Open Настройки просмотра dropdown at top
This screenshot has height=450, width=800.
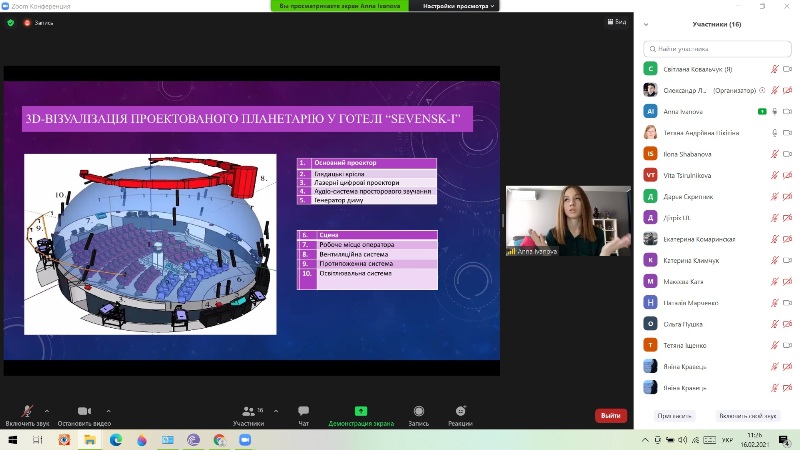[x=458, y=6]
